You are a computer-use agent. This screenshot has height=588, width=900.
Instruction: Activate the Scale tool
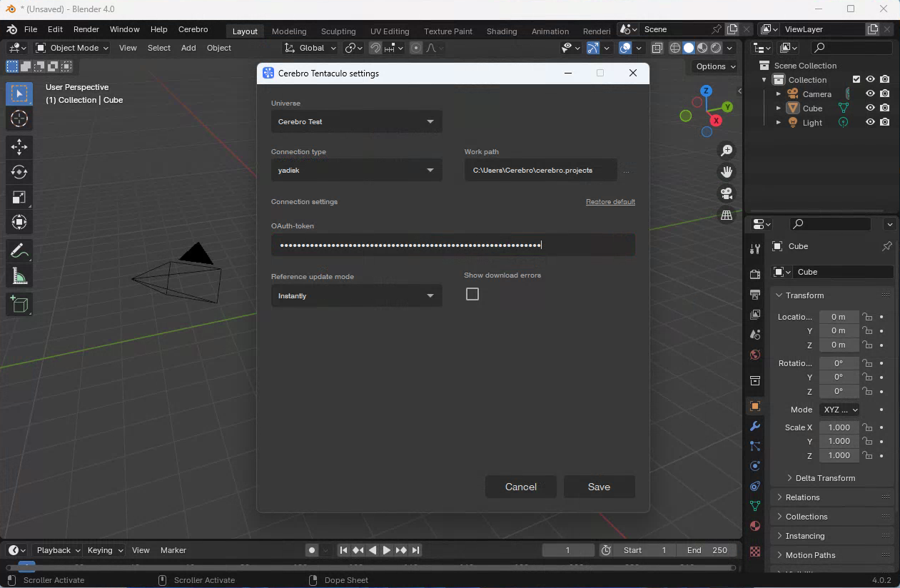point(19,198)
